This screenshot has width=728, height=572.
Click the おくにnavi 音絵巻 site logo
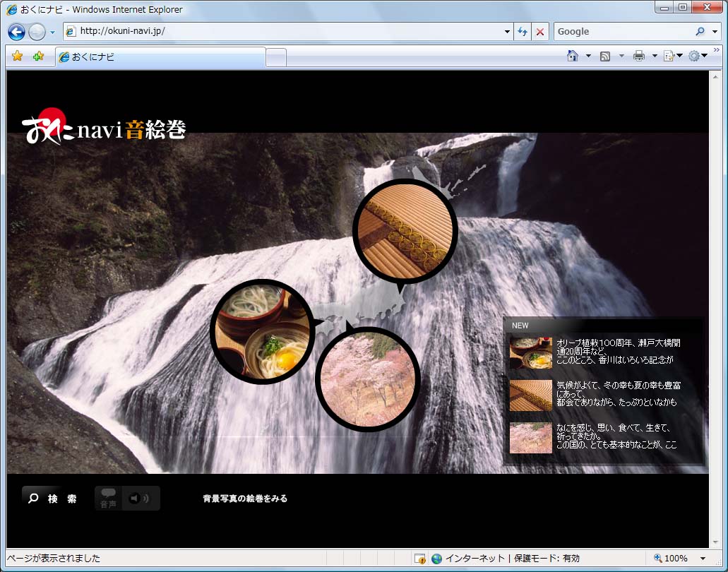[x=104, y=126]
